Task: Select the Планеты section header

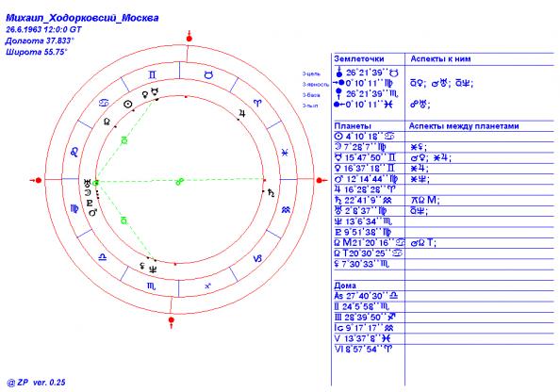Action: point(353,126)
